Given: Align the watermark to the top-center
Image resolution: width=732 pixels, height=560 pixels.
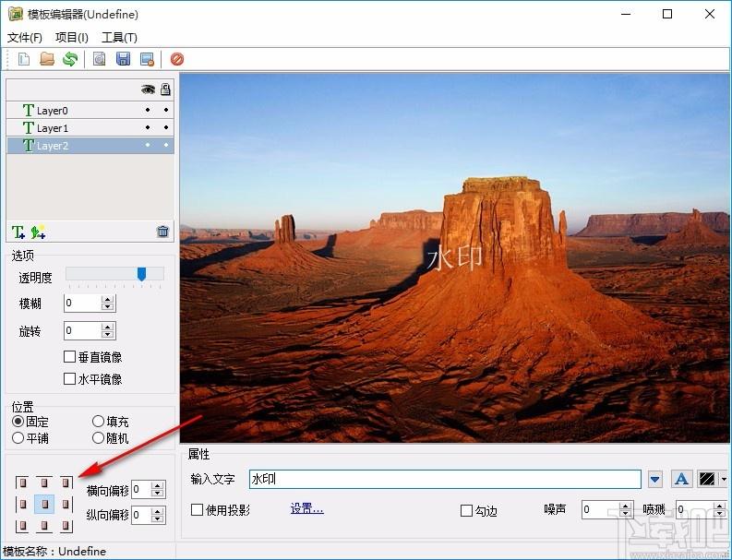Looking at the screenshot, I should tap(44, 483).
